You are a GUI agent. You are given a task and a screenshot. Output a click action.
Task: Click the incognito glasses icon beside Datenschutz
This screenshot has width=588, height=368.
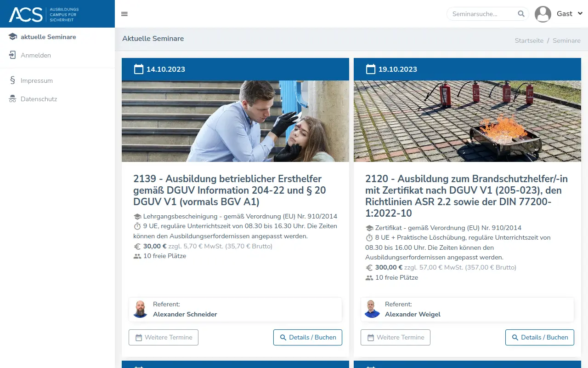click(x=12, y=99)
